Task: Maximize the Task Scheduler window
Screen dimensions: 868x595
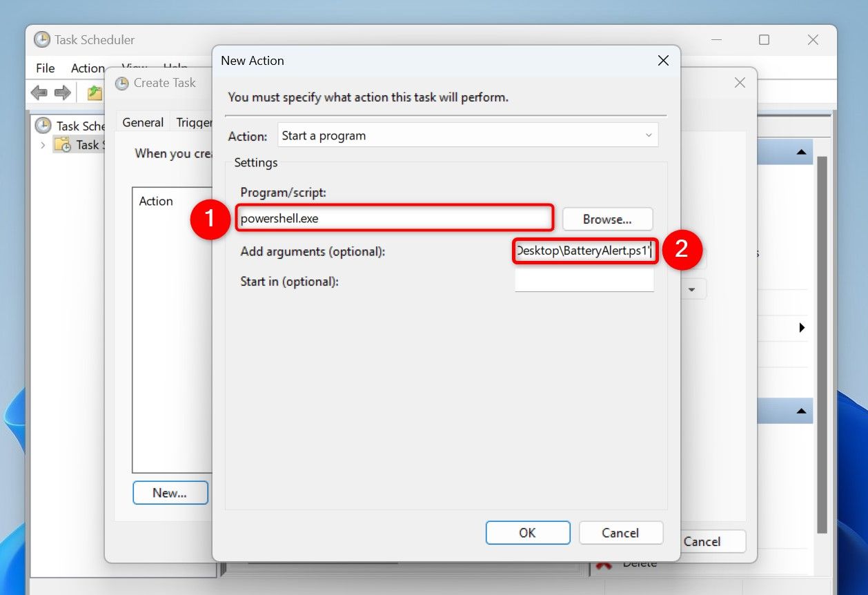Action: tap(764, 40)
